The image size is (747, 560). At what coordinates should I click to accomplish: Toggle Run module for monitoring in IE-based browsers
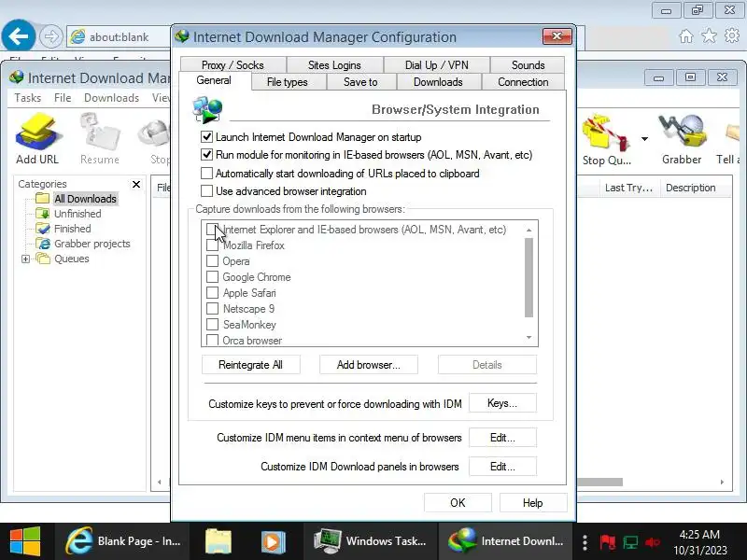[x=206, y=155]
